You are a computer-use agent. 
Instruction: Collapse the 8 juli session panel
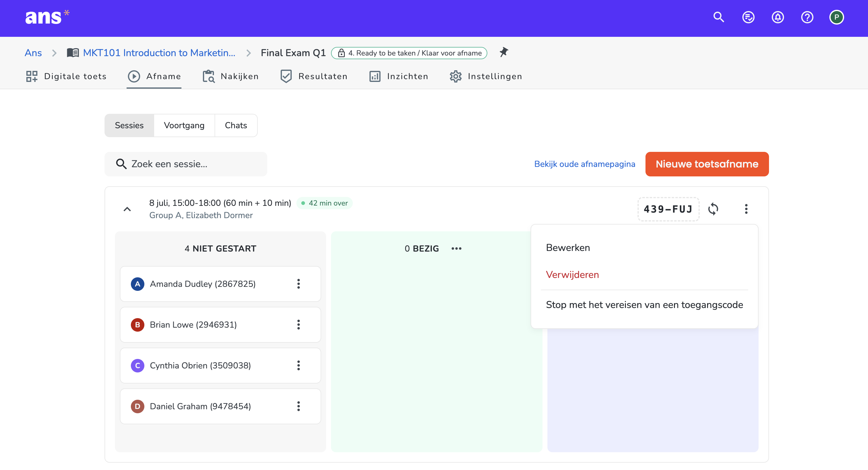click(127, 209)
